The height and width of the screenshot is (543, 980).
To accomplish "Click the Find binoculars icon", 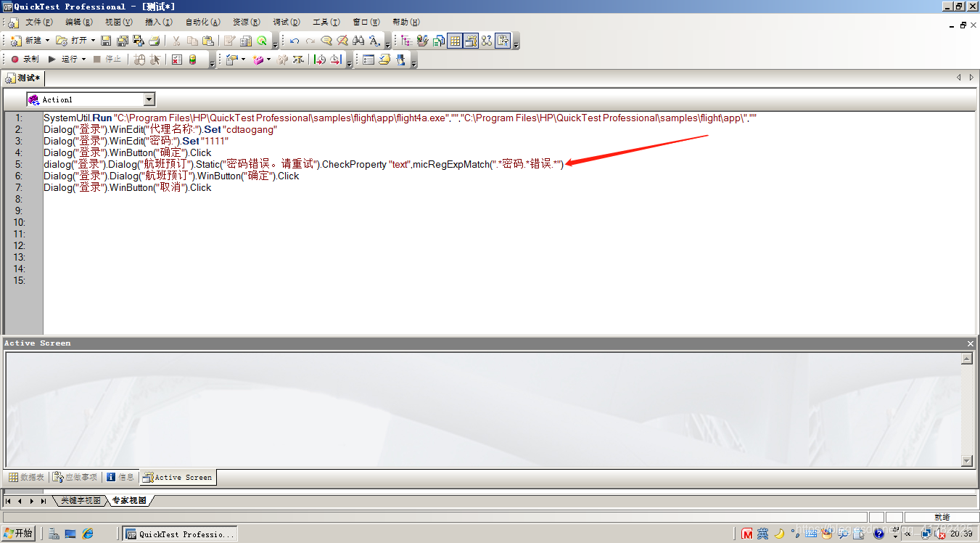I will click(358, 41).
